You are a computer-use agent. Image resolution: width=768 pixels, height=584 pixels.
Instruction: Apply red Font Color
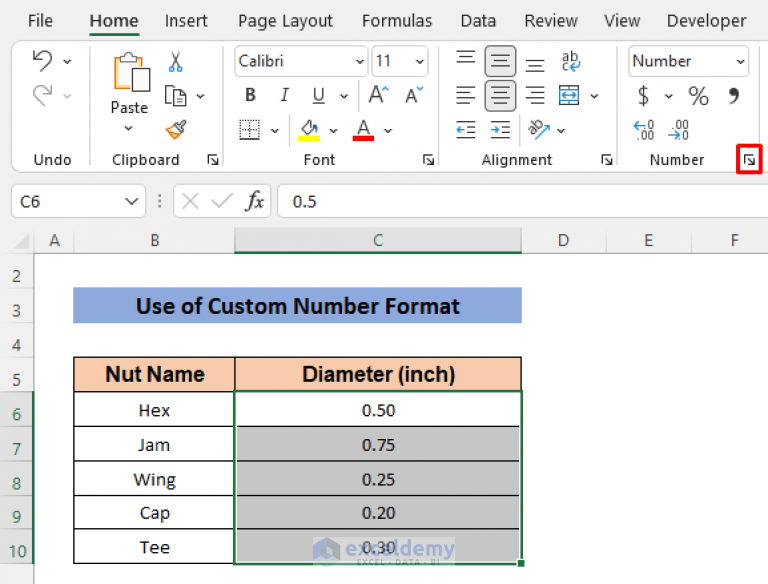coord(363,130)
